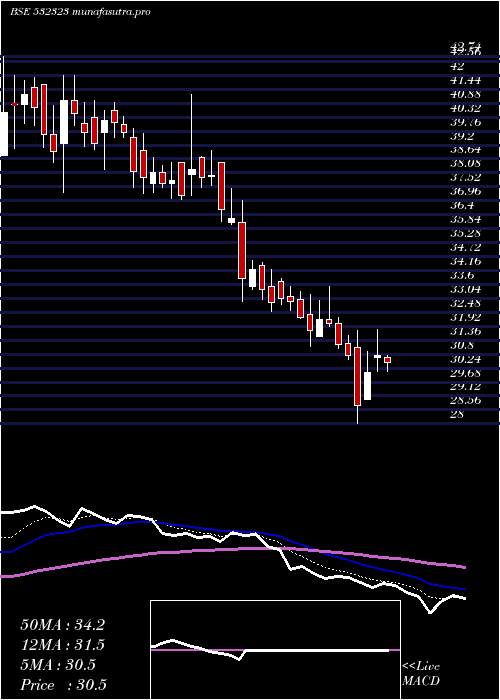Click the 36.4 price axis label

(462, 206)
